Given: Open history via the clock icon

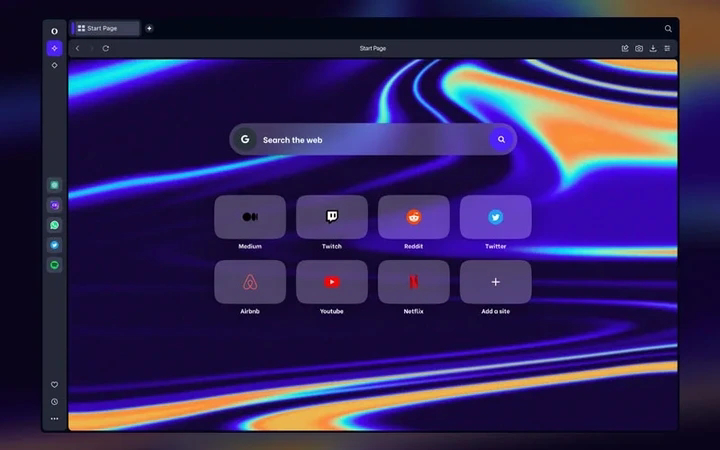Looking at the screenshot, I should coord(54,402).
